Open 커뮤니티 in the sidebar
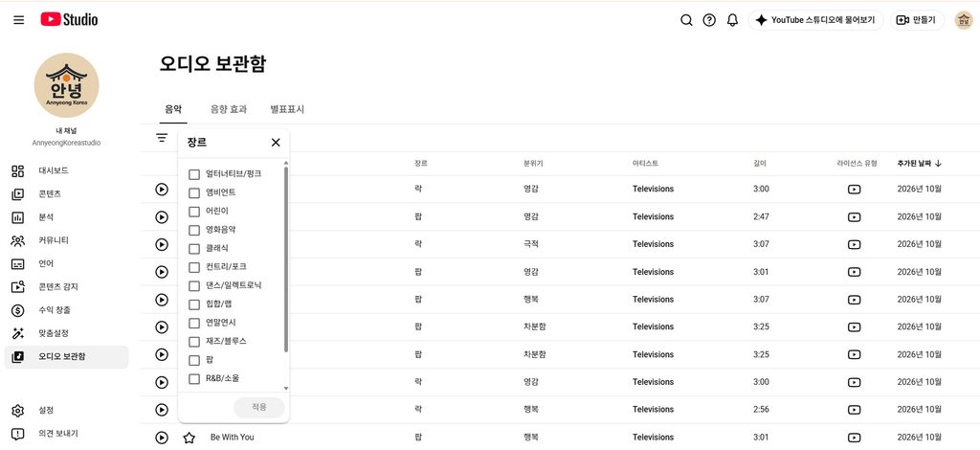Screen dimensions: 980x450 [66, 240]
